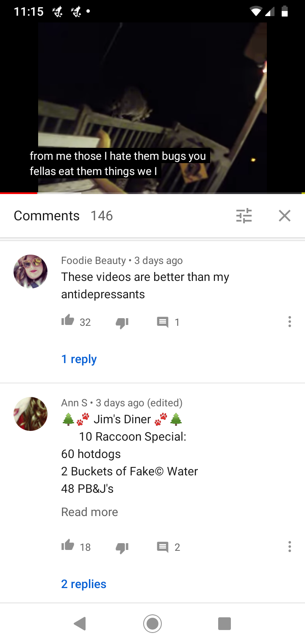305x644 pixels.
Task: Open Ann S's profile avatar
Action: [x=30, y=414]
